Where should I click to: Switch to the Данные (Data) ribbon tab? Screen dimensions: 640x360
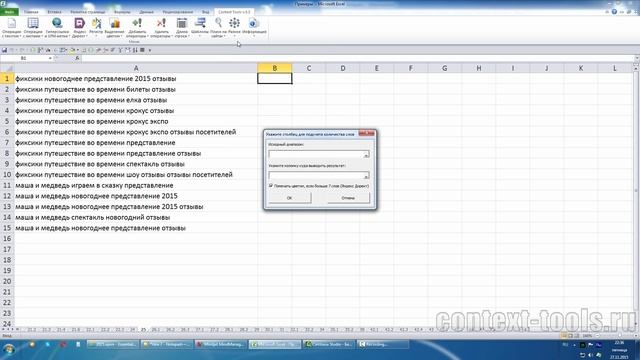(147, 12)
